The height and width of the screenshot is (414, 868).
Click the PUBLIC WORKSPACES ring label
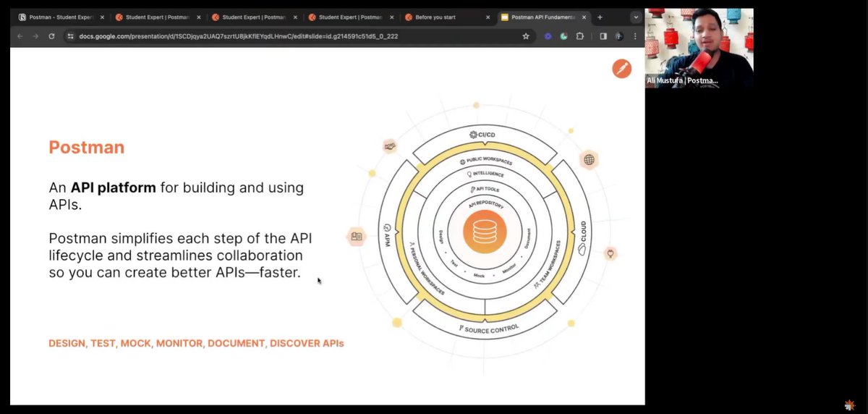[x=485, y=160]
